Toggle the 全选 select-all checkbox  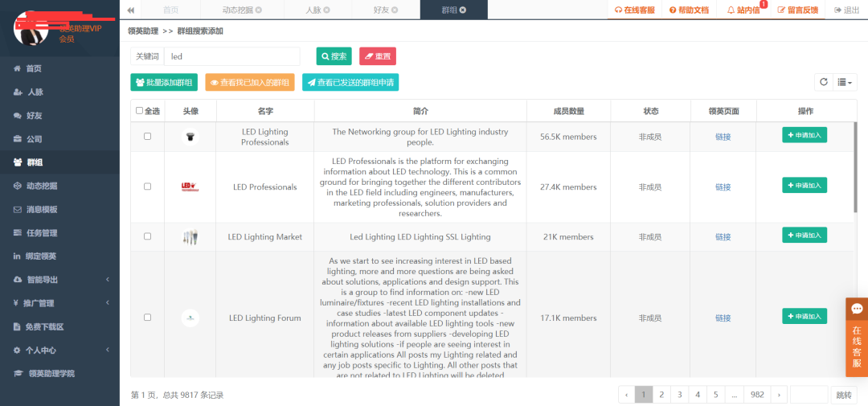pyautogui.click(x=139, y=111)
